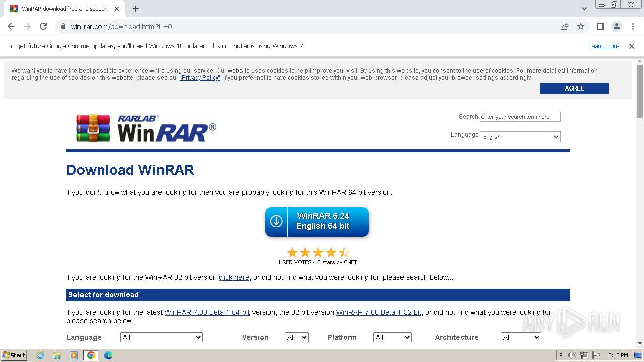
Task: Bookmark this tab with star icon
Action: point(581,26)
